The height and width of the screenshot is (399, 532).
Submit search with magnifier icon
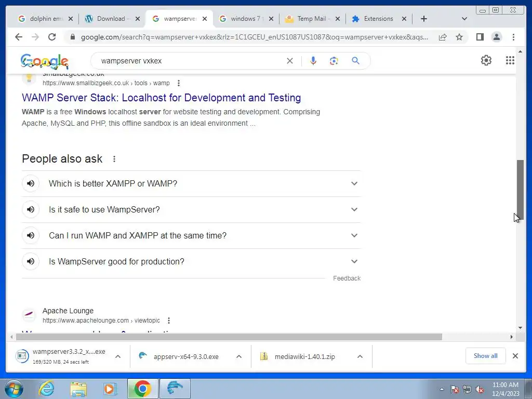click(355, 61)
